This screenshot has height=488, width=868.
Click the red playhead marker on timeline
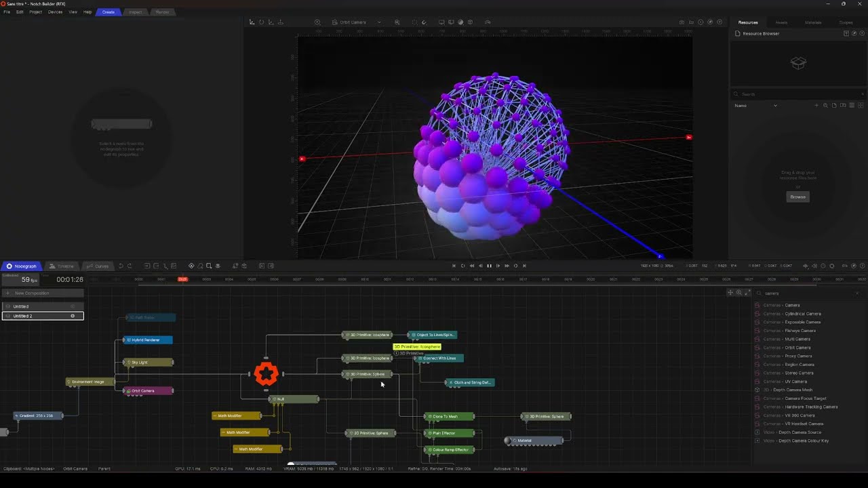coord(182,279)
